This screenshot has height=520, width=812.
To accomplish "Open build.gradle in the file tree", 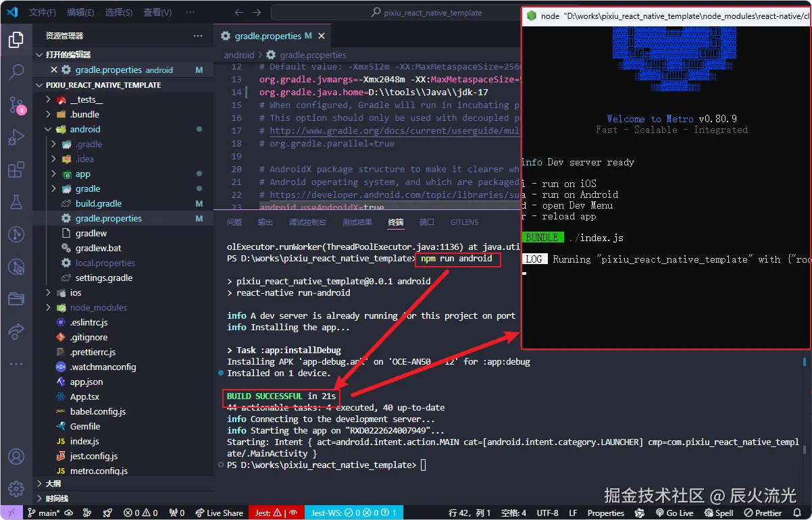I will tap(123, 203).
